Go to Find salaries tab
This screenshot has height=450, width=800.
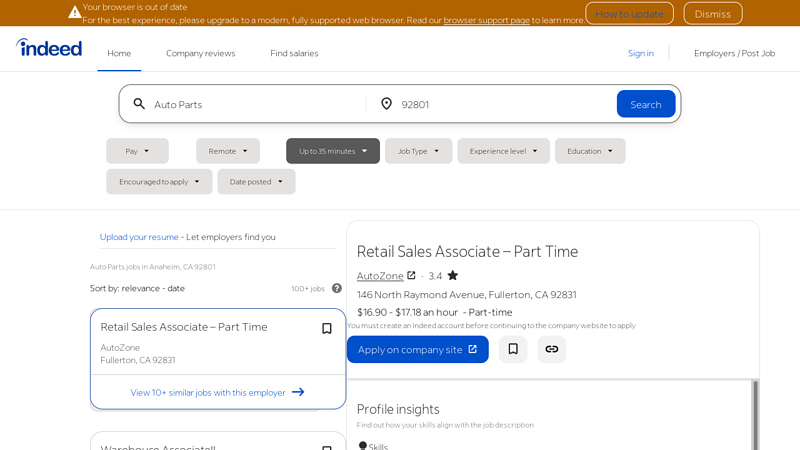click(x=294, y=53)
